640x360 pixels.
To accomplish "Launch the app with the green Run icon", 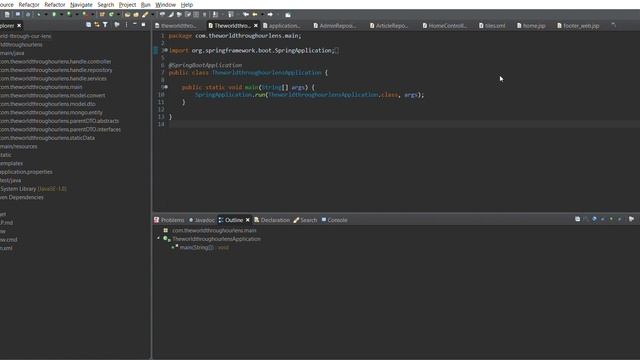I will pyautogui.click(x=54, y=14).
